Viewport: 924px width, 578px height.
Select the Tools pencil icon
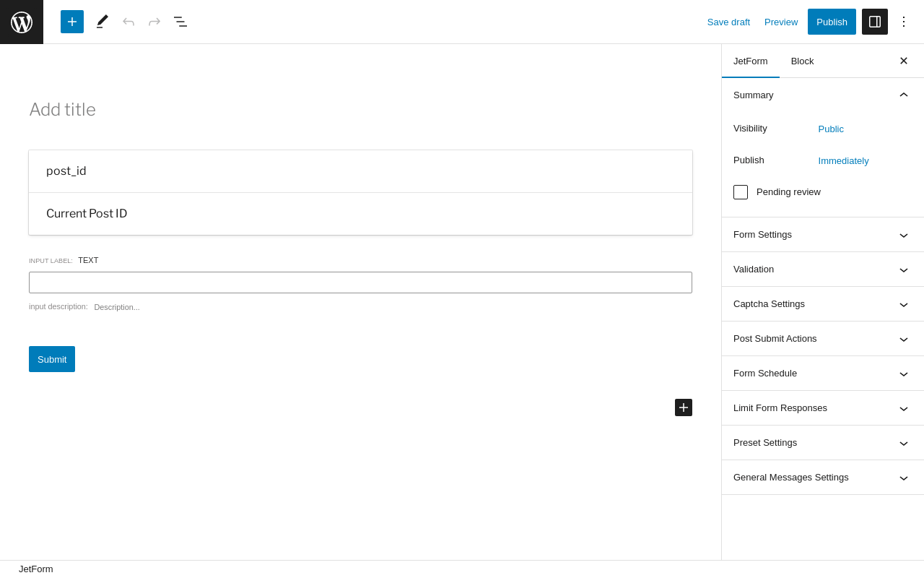pos(103,22)
